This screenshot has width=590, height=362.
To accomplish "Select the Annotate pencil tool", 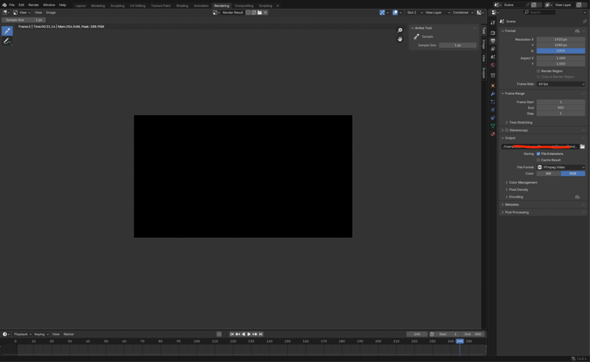I will tap(7, 41).
